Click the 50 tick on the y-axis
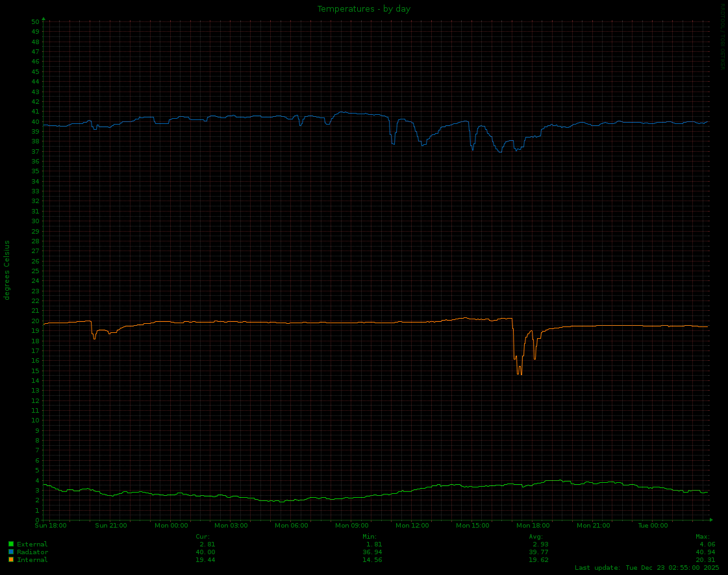Image resolution: width=728 pixels, height=575 pixels. pyautogui.click(x=36, y=21)
